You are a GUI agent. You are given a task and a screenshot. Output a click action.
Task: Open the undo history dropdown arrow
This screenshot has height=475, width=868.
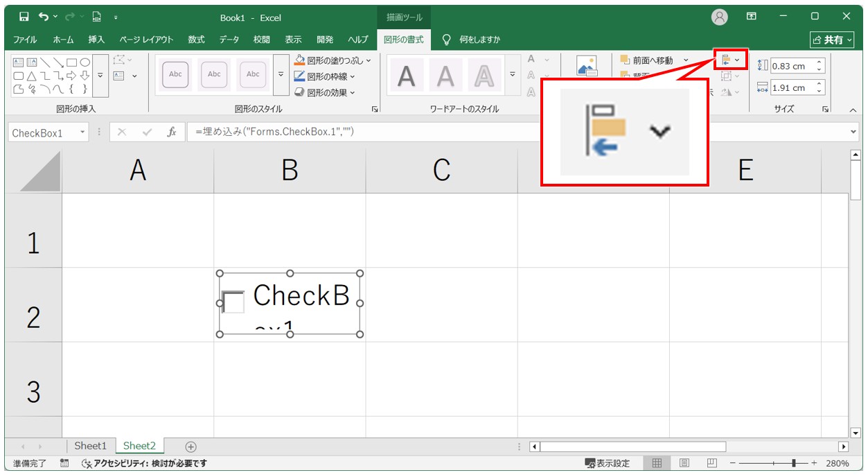click(55, 17)
